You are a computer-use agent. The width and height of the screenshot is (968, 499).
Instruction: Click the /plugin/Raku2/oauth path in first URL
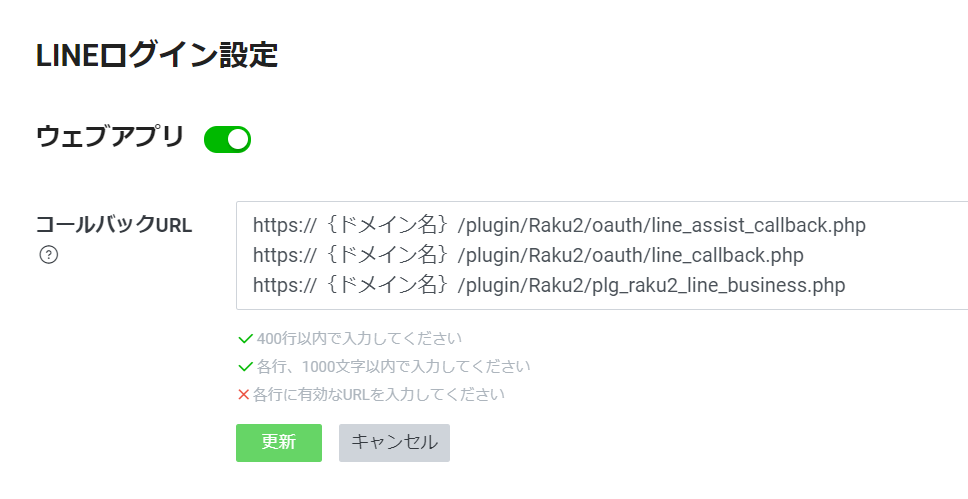coord(530,225)
